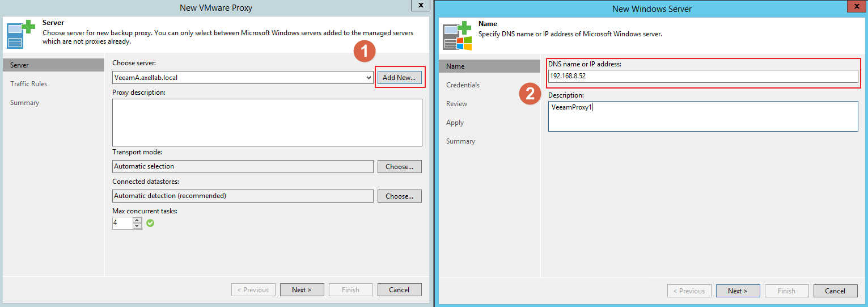868x307 pixels.
Task: Close the New Windows Server dialog
Action: (854, 6)
